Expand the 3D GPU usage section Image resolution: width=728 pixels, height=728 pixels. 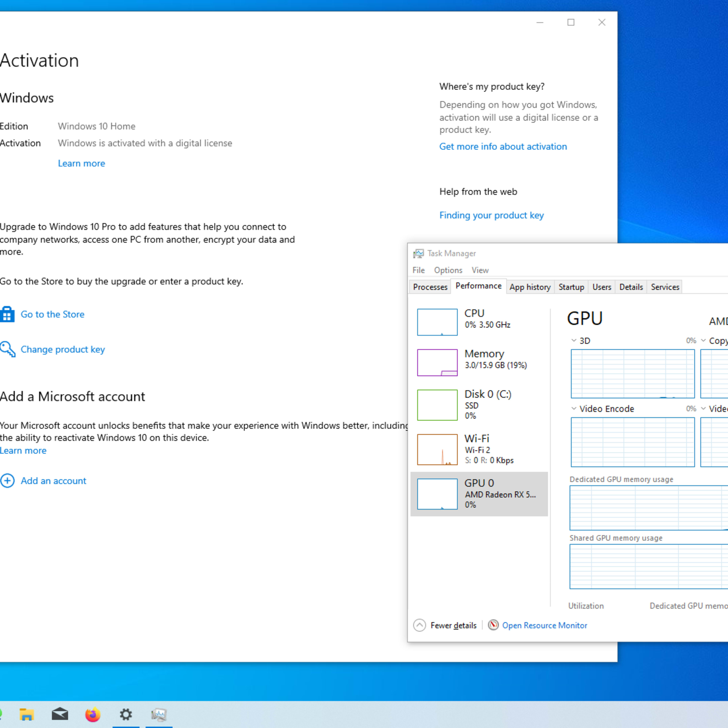(572, 341)
